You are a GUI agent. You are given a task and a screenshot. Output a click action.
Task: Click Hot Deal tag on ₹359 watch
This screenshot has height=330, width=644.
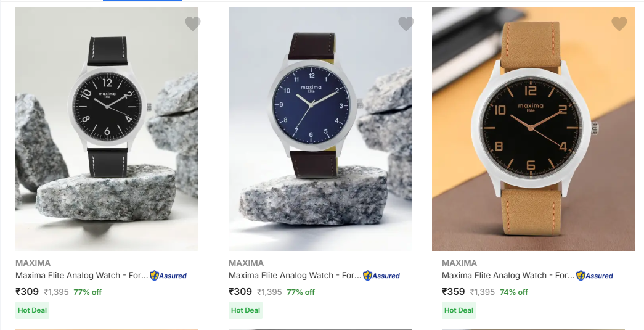coord(459,310)
